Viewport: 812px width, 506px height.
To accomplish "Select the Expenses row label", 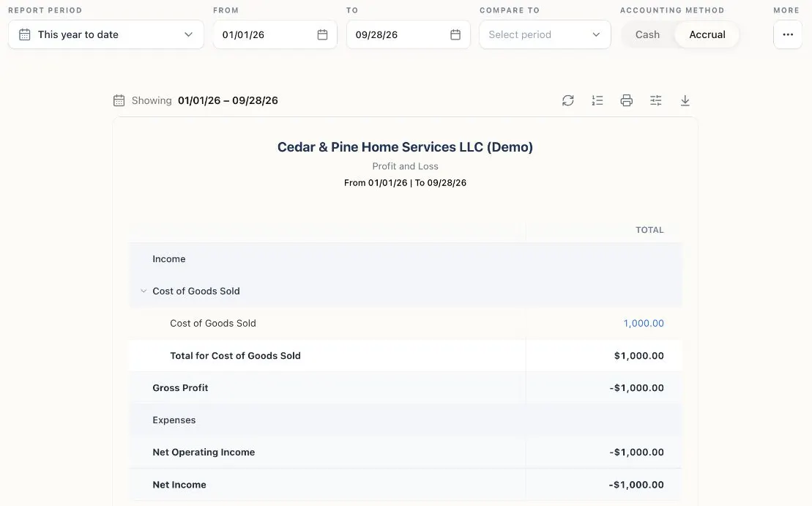I will tap(174, 420).
